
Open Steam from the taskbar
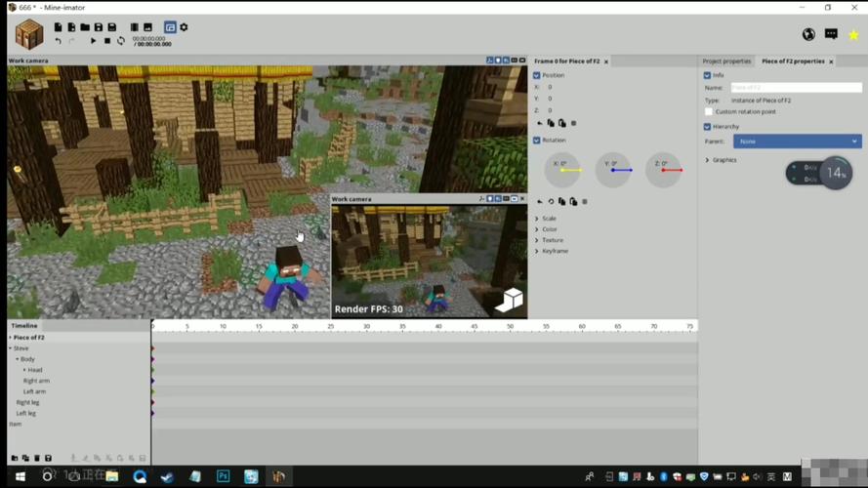pyautogui.click(x=167, y=476)
